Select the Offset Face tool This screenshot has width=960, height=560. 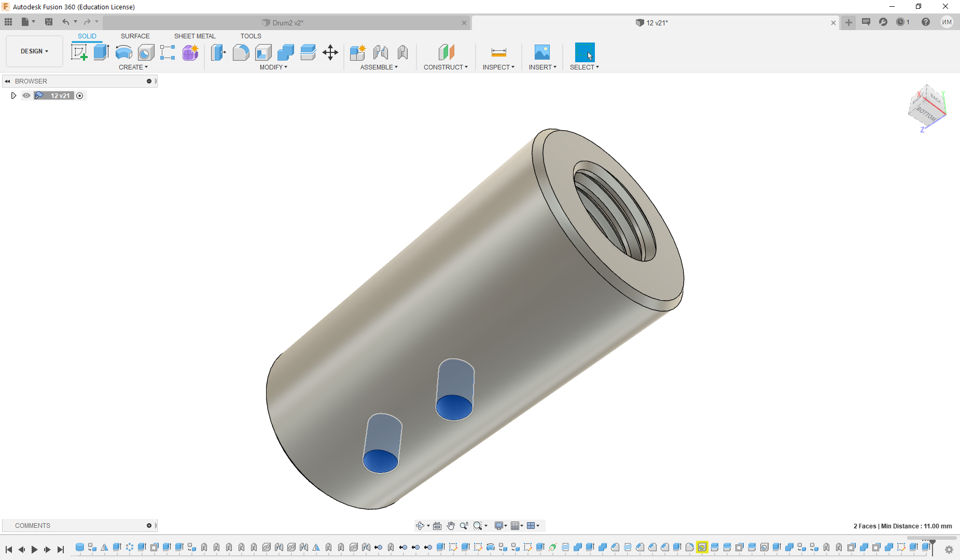point(308,52)
